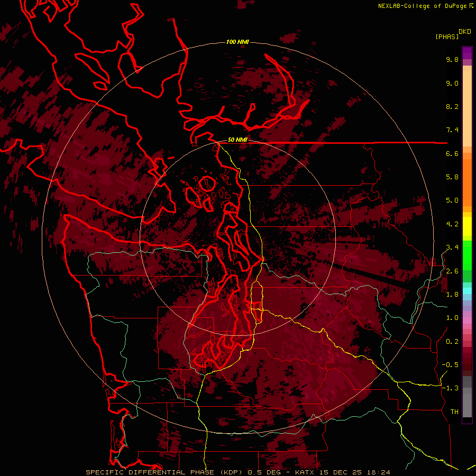Click the Specific Differential Phase (KDP) title text
476x476 pixels.
[x=166, y=472]
